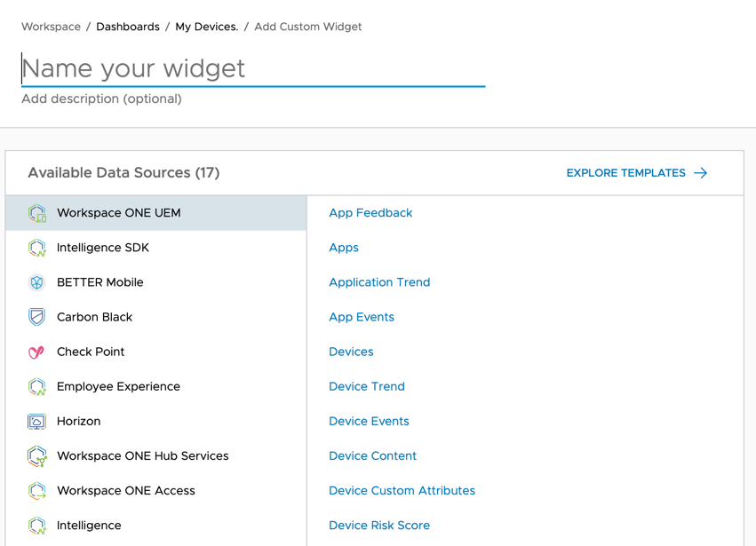Click the Intelligence data source icon
The width and height of the screenshot is (756, 546).
[x=37, y=525]
